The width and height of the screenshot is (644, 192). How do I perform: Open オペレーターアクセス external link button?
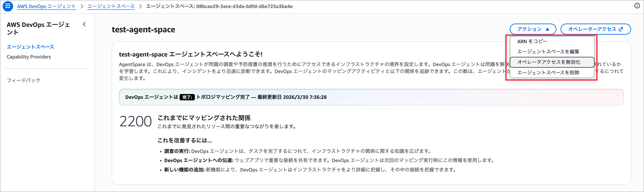click(x=596, y=29)
